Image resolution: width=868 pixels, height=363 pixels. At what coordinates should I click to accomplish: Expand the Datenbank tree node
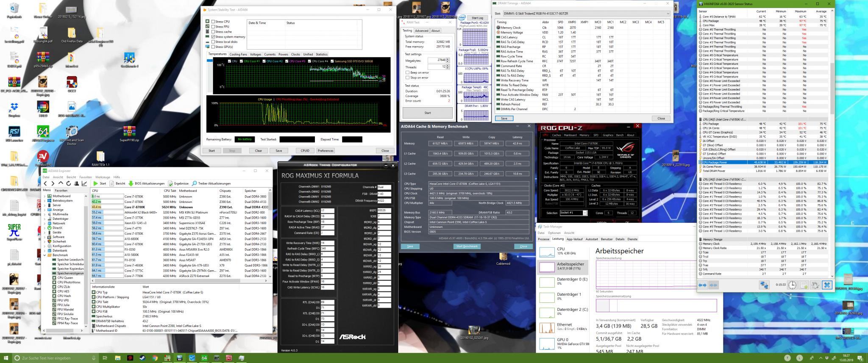point(45,250)
